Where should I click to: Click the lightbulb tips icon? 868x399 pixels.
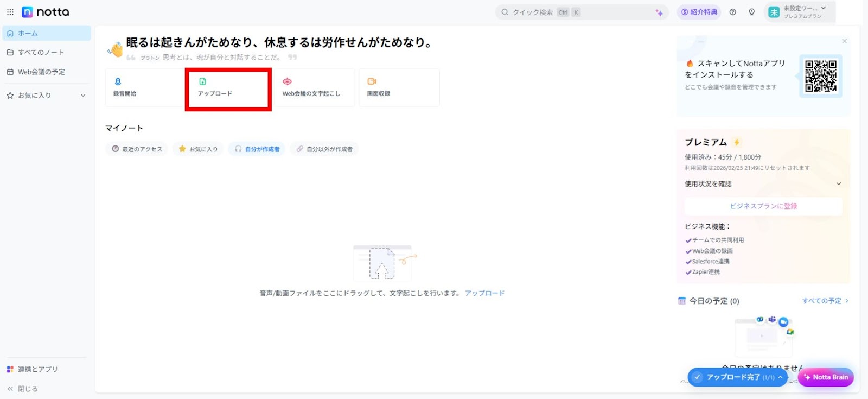pos(751,12)
